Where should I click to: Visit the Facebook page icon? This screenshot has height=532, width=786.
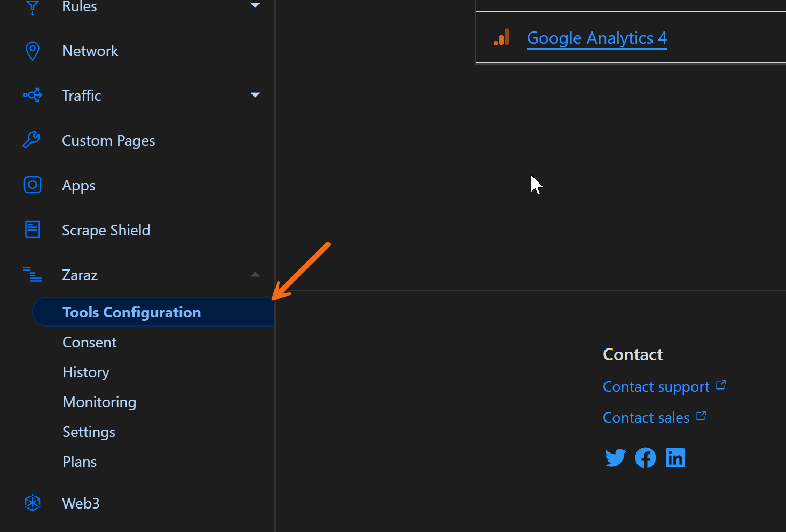645,457
